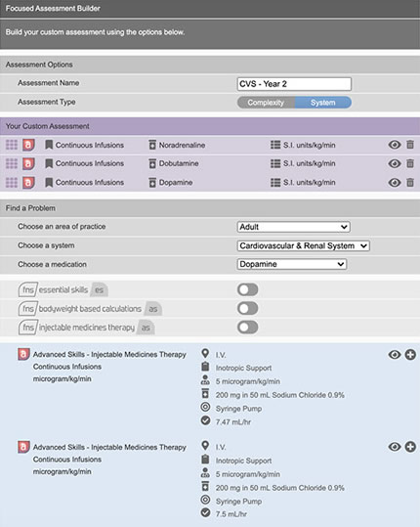Delete the Dopamine problem with trash icon
The height and width of the screenshot is (527, 420).
(x=410, y=183)
